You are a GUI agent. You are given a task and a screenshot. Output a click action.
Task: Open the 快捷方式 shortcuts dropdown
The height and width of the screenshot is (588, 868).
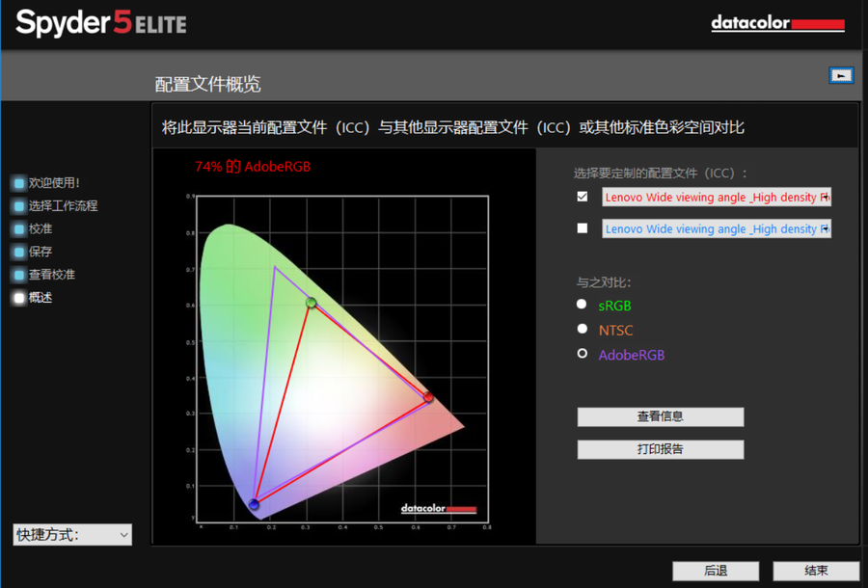[x=72, y=535]
